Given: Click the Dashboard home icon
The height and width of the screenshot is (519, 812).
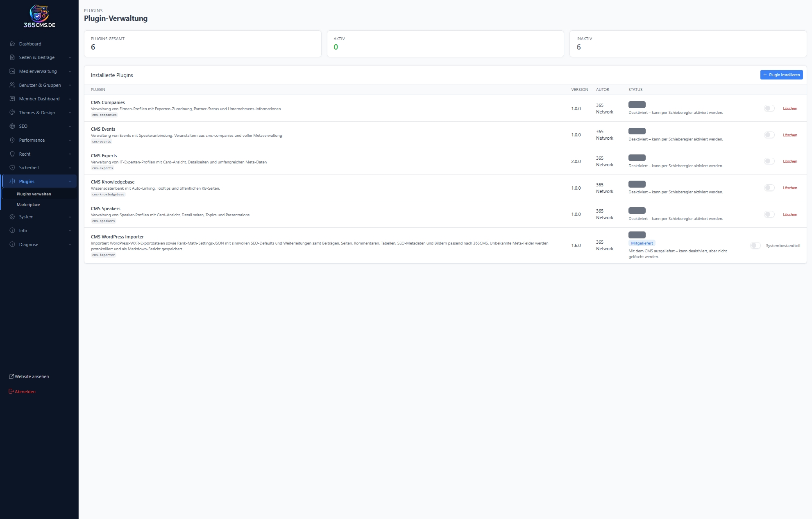Looking at the screenshot, I should pyautogui.click(x=12, y=44).
